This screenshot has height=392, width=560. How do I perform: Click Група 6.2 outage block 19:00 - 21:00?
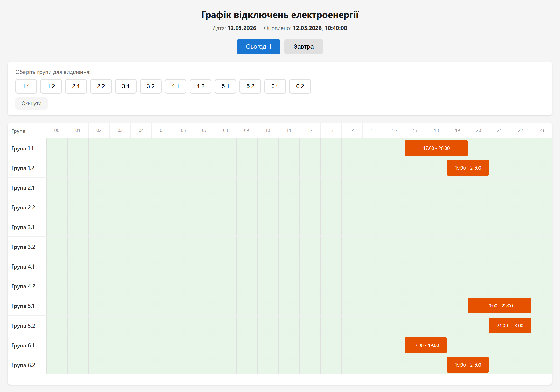click(468, 365)
